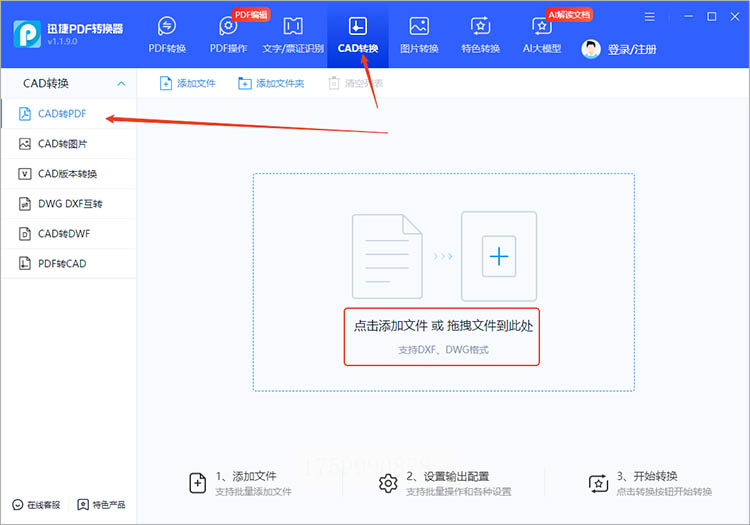Click the 登录/注册 link
750x525 pixels.
[x=632, y=49]
